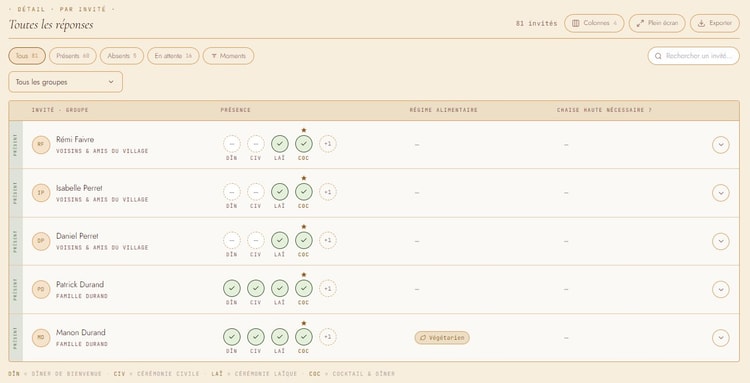
Task: Click the +1 badge for Patrick Durand
Action: point(328,289)
